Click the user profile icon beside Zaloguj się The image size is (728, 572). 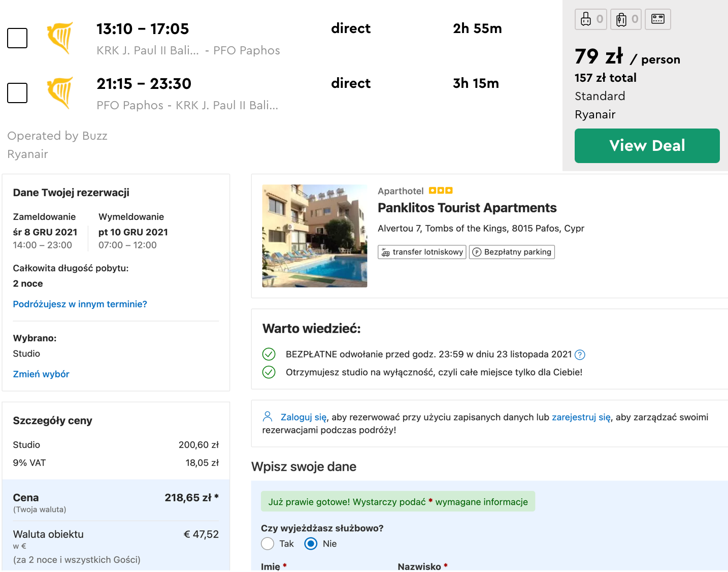tap(268, 417)
